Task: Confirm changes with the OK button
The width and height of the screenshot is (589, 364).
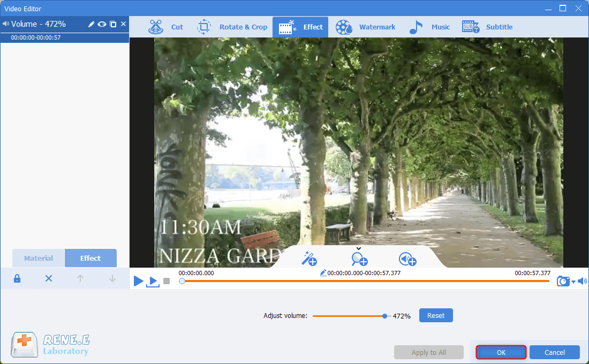Action: coord(501,352)
